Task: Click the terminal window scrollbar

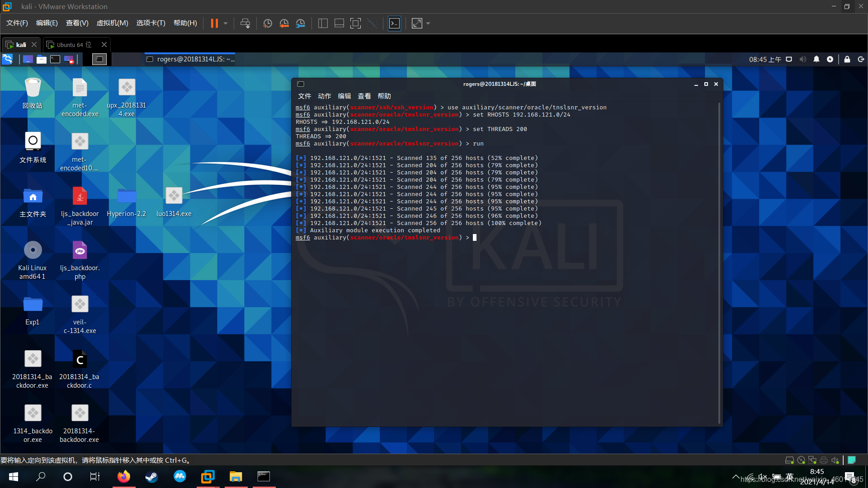Action: [x=719, y=263]
